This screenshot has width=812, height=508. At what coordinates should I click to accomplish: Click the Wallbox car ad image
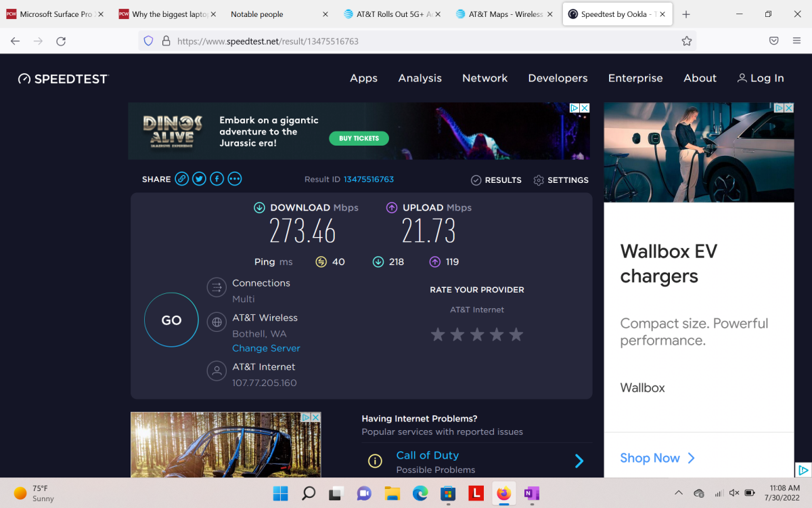click(x=699, y=152)
